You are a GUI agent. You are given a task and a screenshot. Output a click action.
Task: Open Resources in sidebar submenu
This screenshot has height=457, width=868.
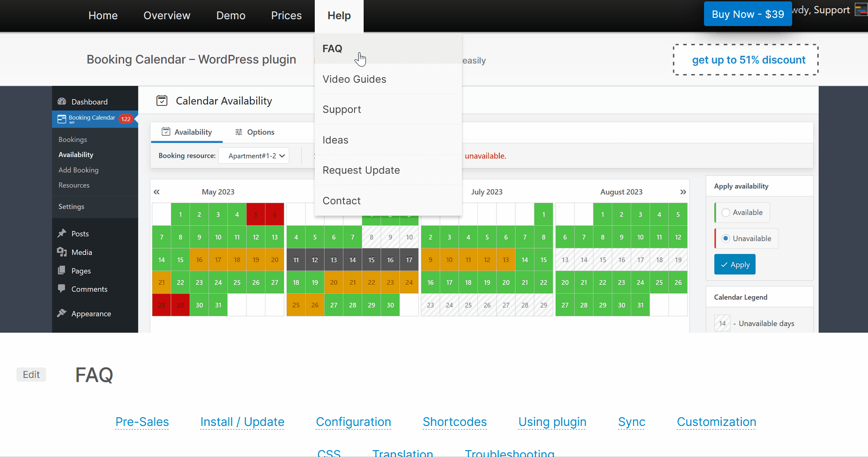(74, 185)
